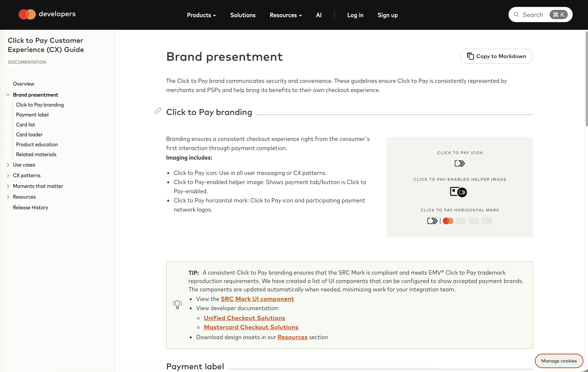
Task: Open the Solutions nav item
Action: pos(243,15)
